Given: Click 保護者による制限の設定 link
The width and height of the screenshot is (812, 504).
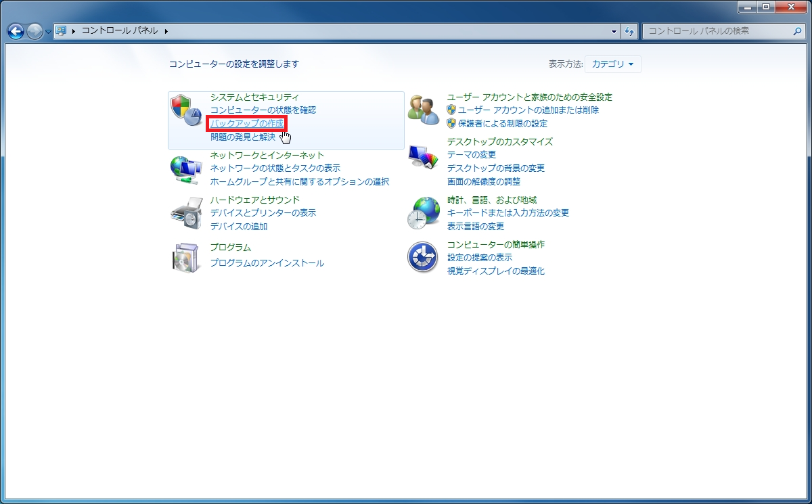Looking at the screenshot, I should coord(503,123).
